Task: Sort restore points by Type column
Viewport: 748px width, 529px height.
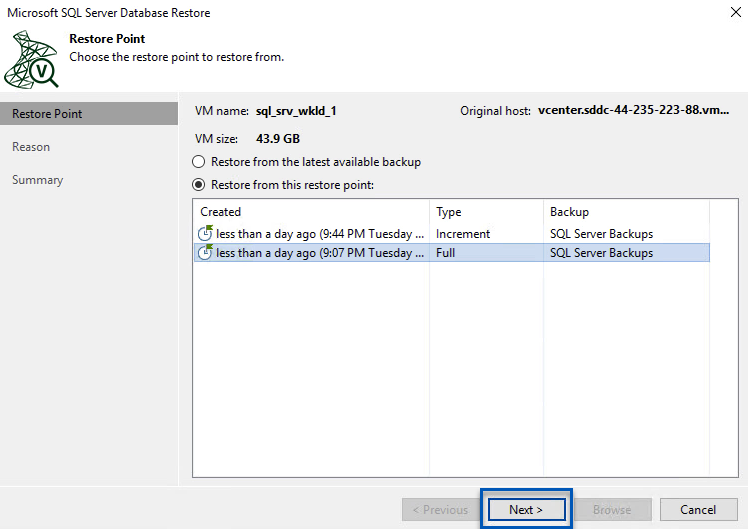Action: [485, 212]
